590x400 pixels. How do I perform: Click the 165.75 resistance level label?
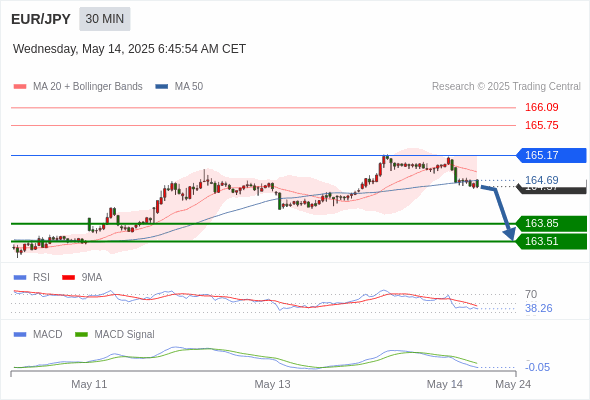(x=541, y=125)
